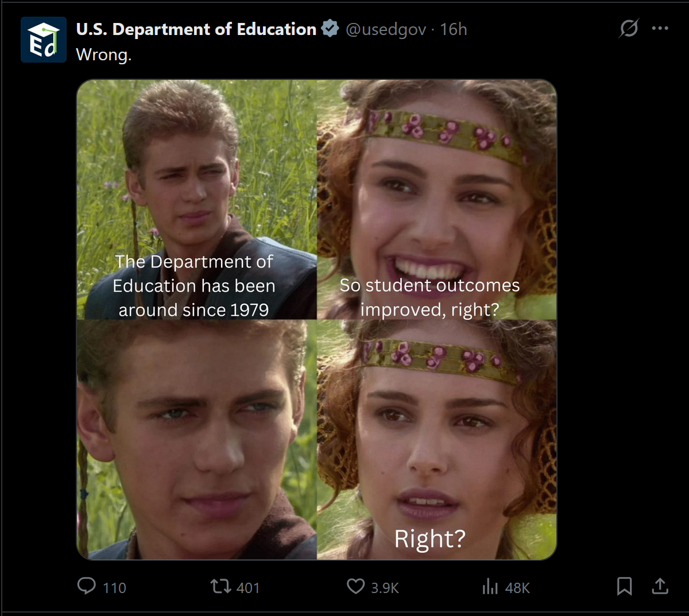
Task: Click the 3.9K likes count
Action: 385,588
